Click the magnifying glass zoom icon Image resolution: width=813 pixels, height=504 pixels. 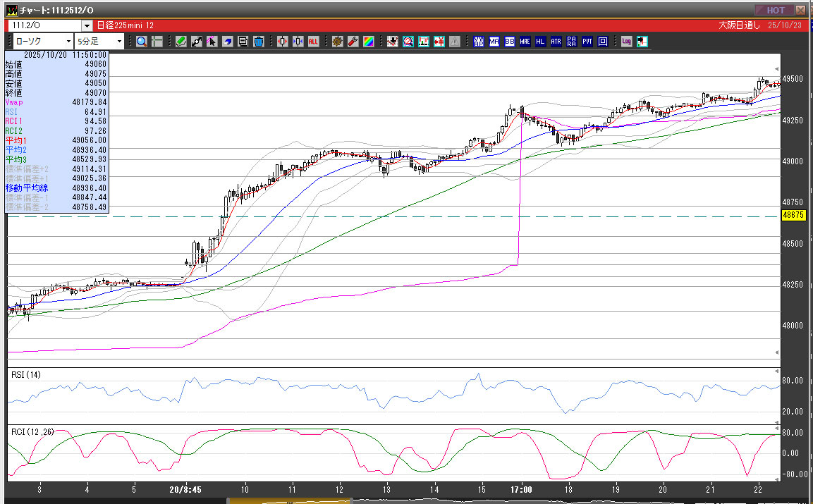(142, 42)
